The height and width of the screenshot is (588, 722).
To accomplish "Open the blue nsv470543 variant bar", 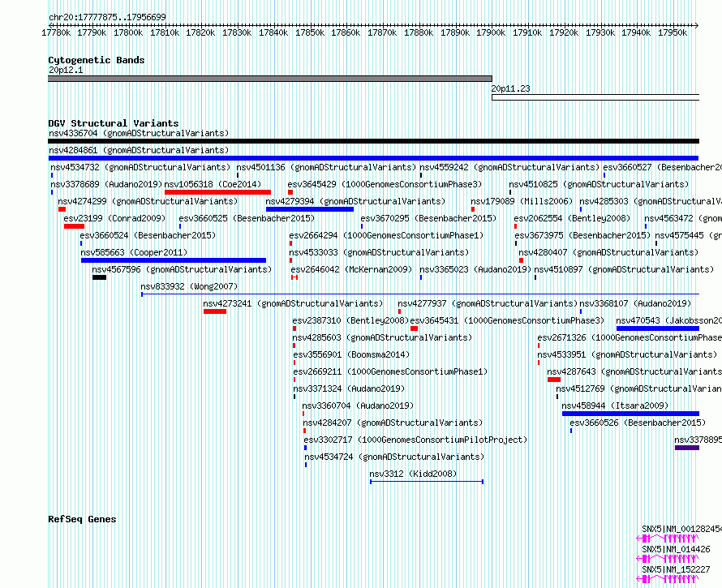I will click(658, 328).
